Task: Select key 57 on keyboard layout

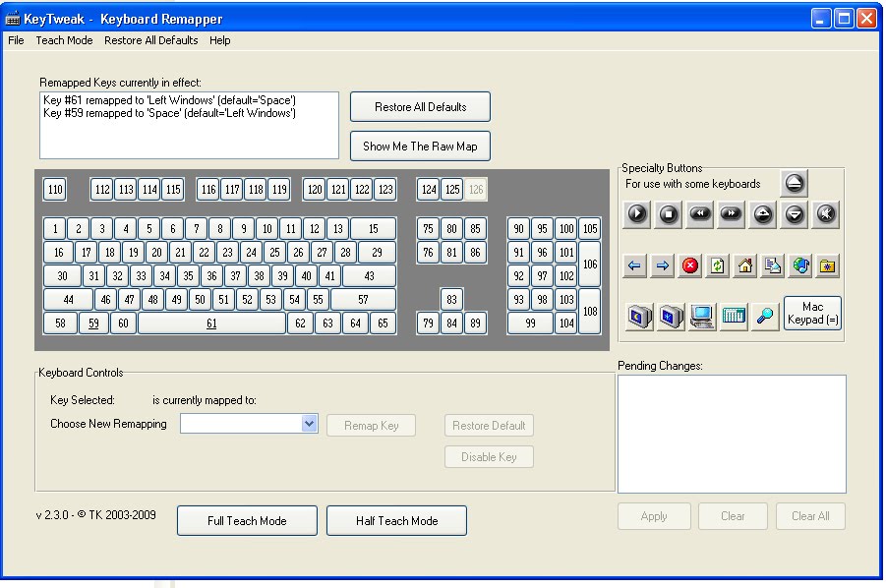Action: [x=363, y=299]
